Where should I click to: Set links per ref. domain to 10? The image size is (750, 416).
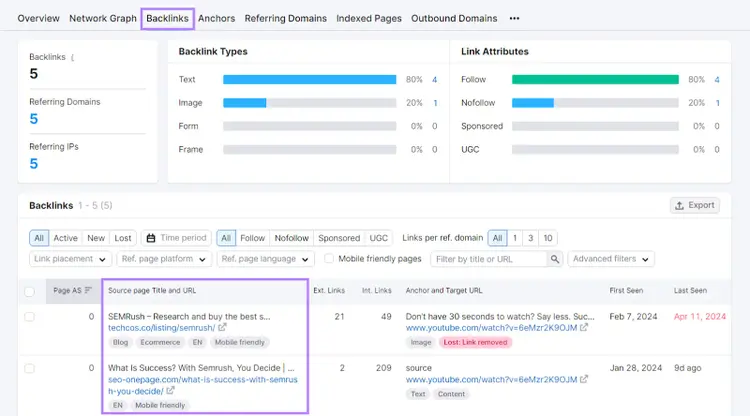pyautogui.click(x=548, y=238)
